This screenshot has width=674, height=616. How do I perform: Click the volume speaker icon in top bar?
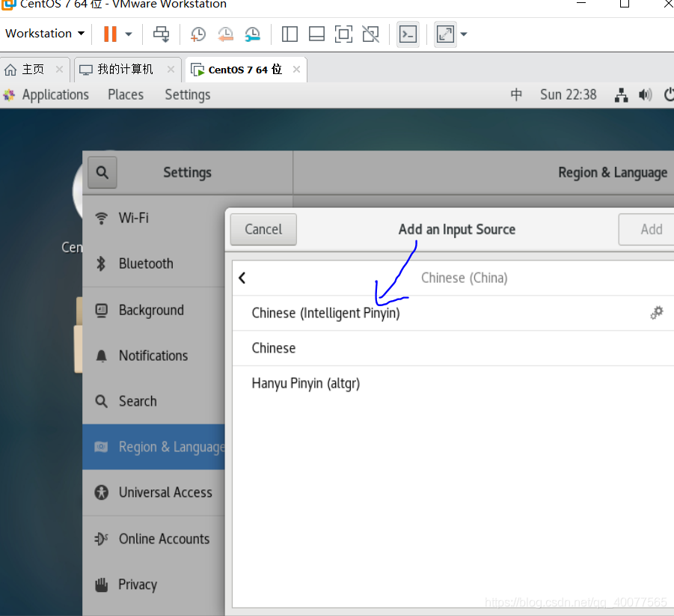[646, 94]
